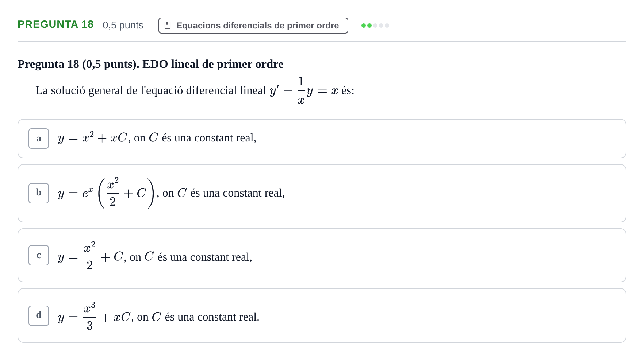Choose answer letter box b
Image resolution: width=644 pixels, height=361 pixels.
click(x=39, y=193)
